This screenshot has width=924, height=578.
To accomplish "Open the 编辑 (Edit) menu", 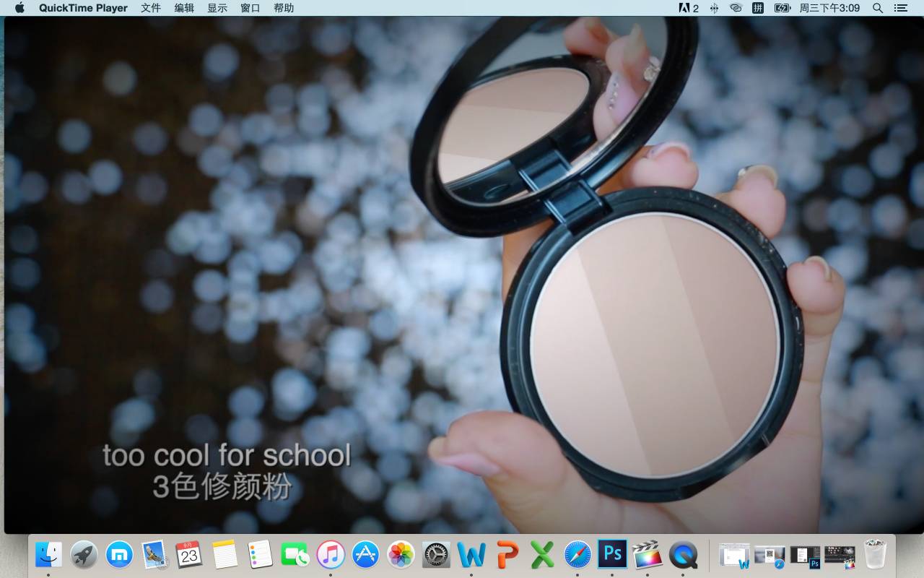I will coord(184,8).
